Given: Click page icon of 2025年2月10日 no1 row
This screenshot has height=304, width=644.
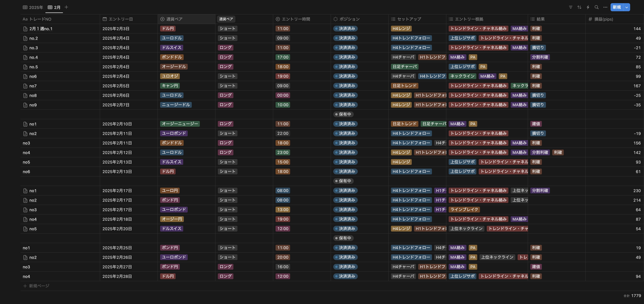Looking at the screenshot, I should pos(25,124).
